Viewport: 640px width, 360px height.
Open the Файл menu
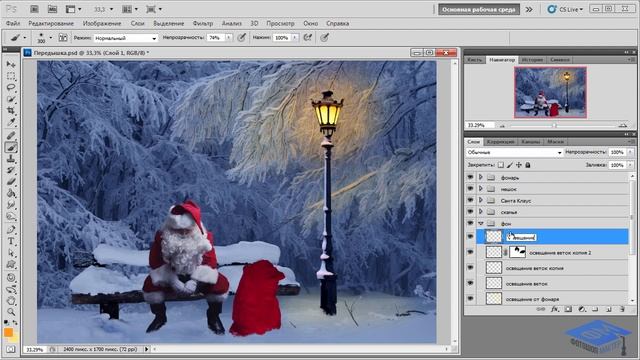13,23
